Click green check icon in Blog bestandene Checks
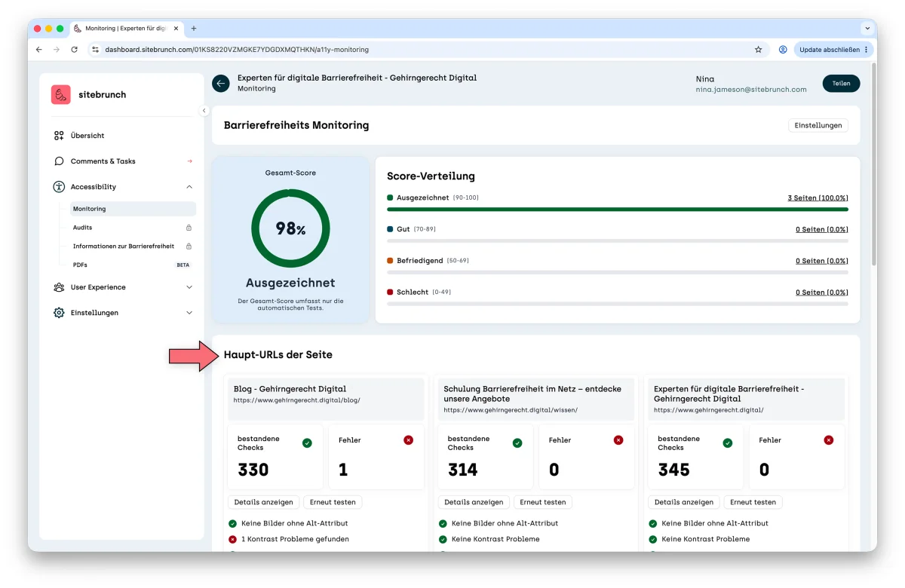Screen dimensions: 905x588 (x=307, y=443)
